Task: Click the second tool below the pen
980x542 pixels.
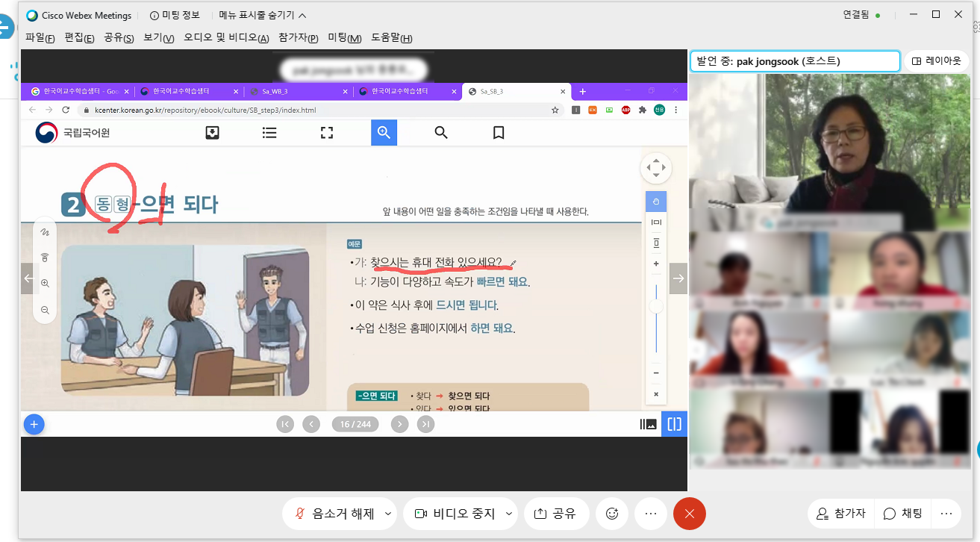Action: 45,258
